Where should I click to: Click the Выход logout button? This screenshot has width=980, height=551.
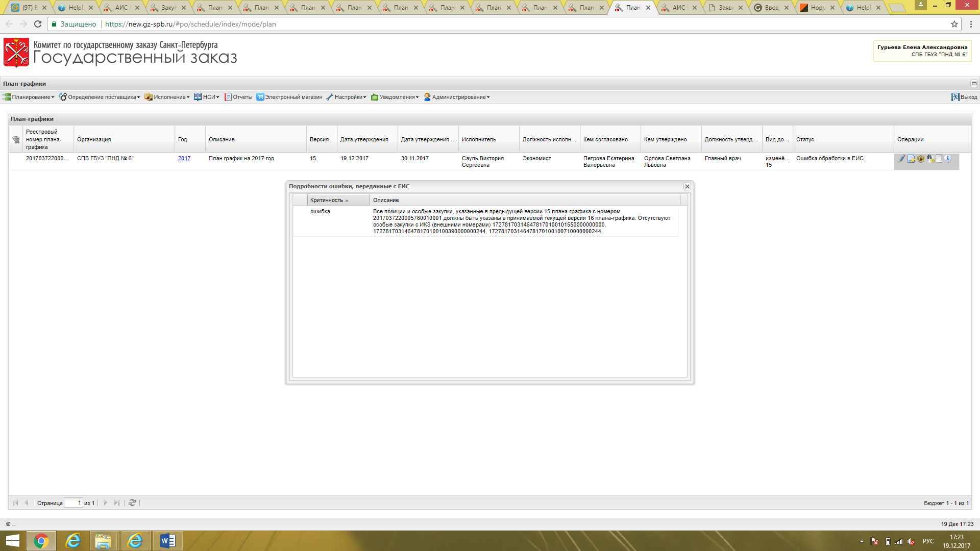964,97
